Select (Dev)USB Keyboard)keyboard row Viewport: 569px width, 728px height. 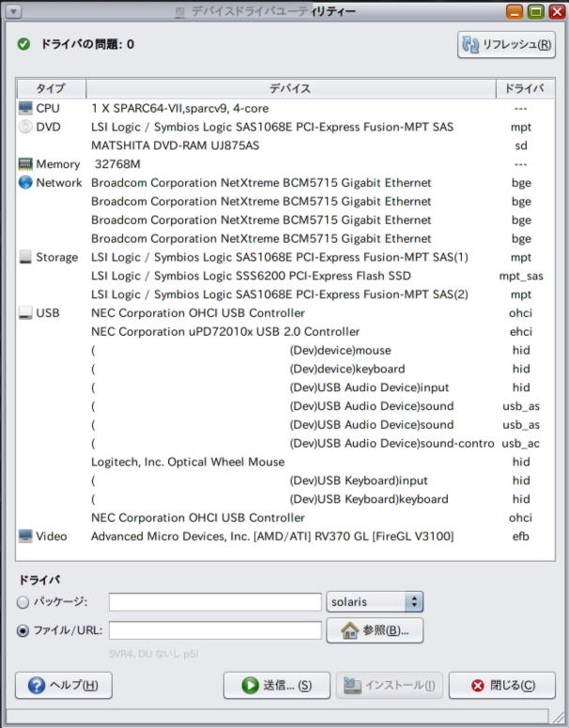285,499
